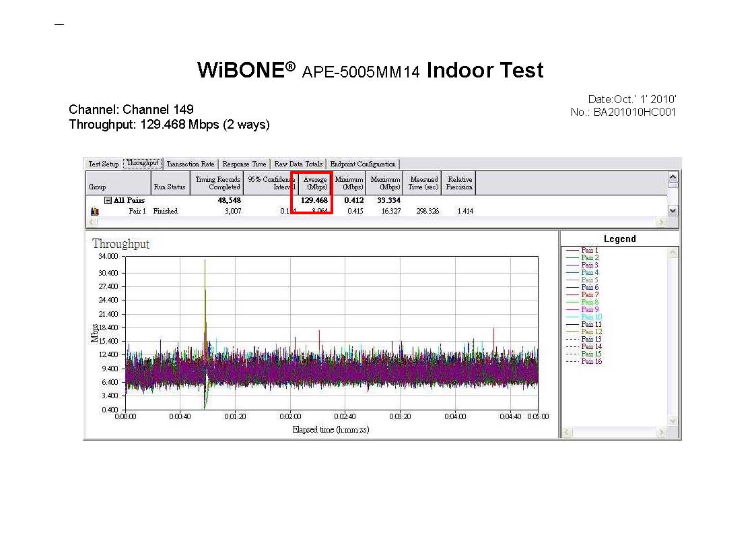Select Pair 6 in the legend
Image resolution: width=756 pixels, height=535 pixels.
pyautogui.click(x=582, y=287)
